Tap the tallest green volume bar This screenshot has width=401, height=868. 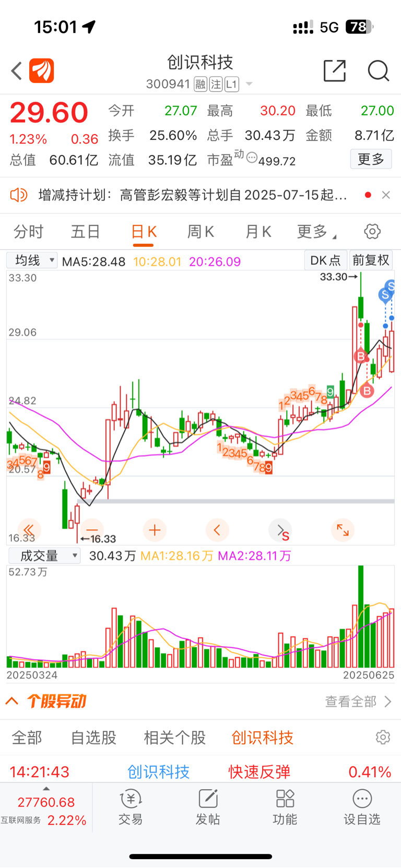(x=361, y=616)
